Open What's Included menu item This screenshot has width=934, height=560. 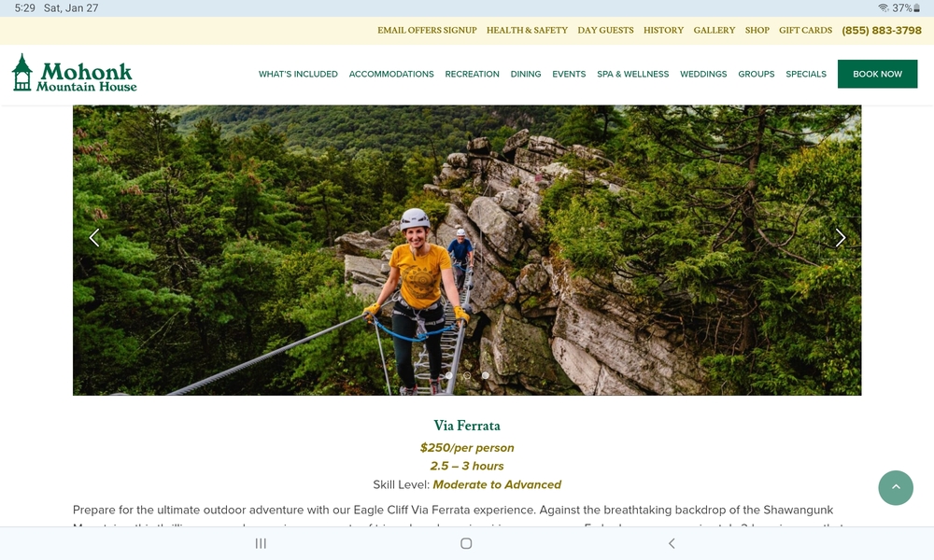coord(298,74)
